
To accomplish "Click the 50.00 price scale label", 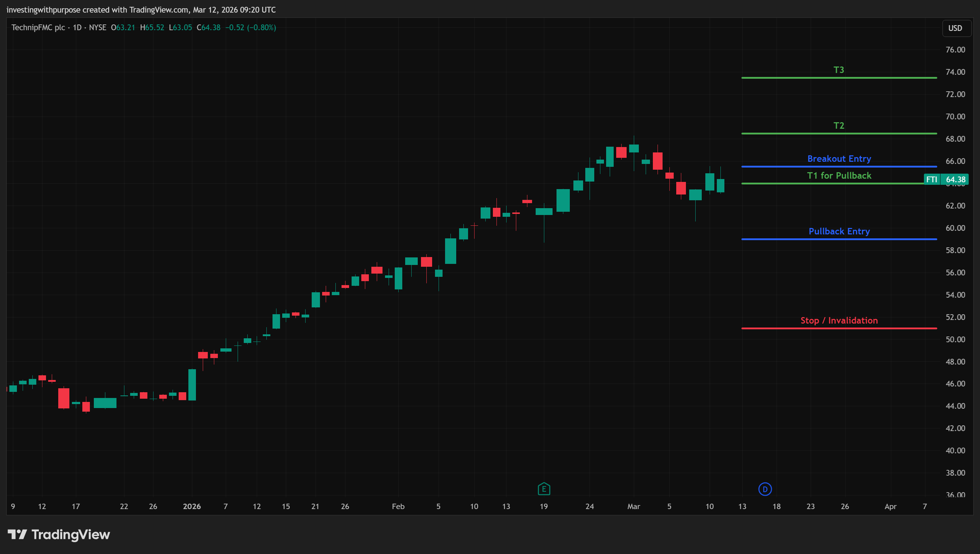I will [955, 339].
